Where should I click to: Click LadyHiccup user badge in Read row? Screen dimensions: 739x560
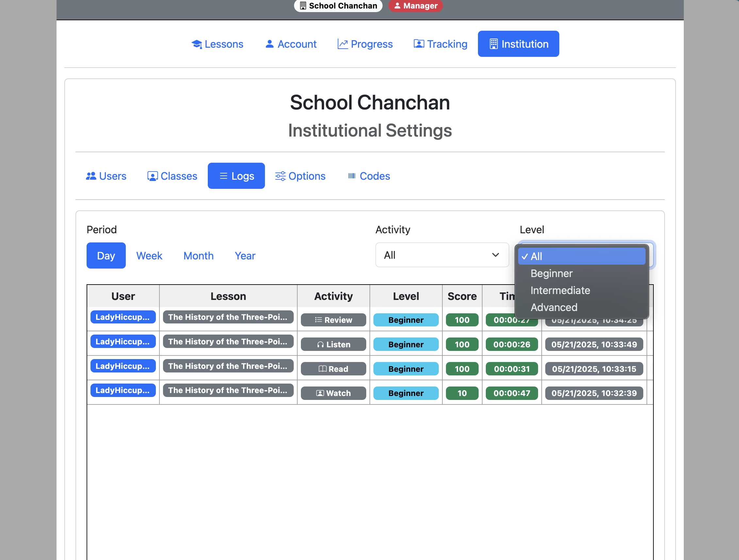pos(123,366)
